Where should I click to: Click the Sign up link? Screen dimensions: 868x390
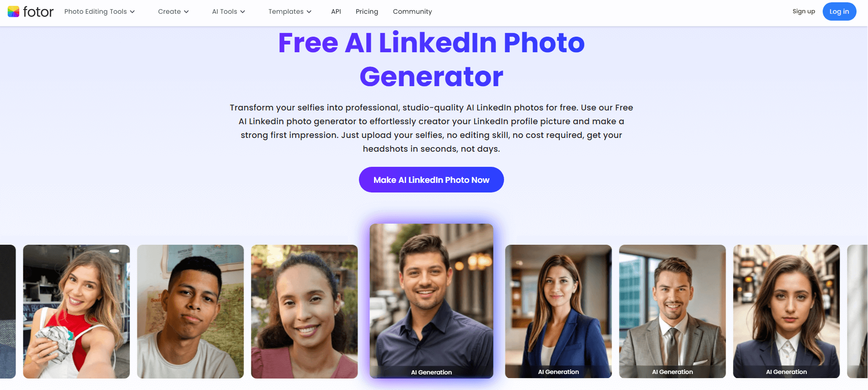click(803, 11)
